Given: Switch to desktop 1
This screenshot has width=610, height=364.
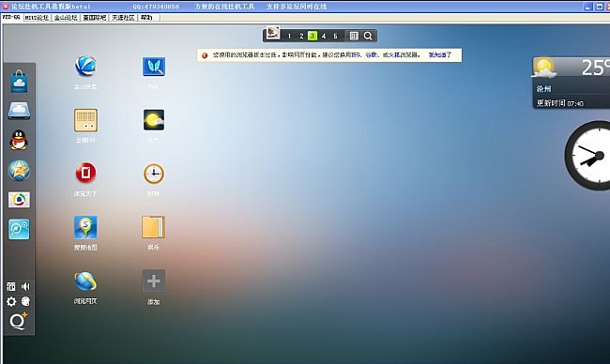Looking at the screenshot, I should pos(289,36).
